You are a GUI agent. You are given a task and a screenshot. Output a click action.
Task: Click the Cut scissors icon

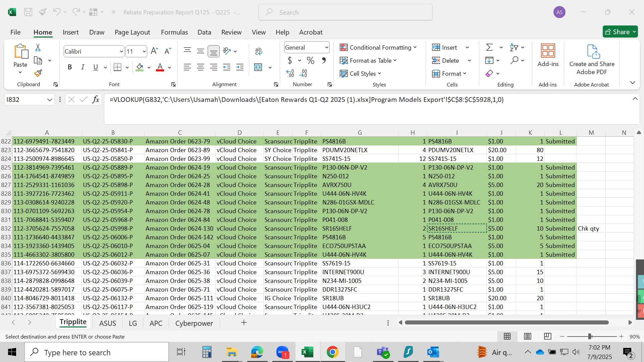pyautogui.click(x=38, y=48)
